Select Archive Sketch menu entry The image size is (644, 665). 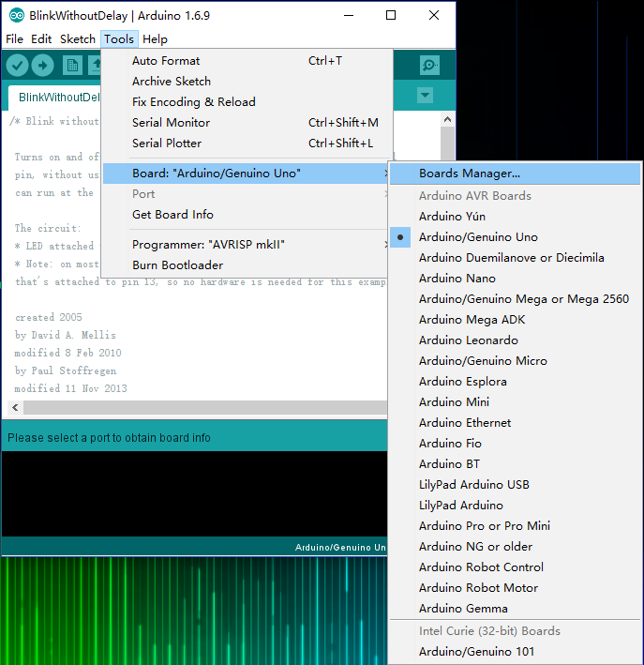pyautogui.click(x=245, y=82)
